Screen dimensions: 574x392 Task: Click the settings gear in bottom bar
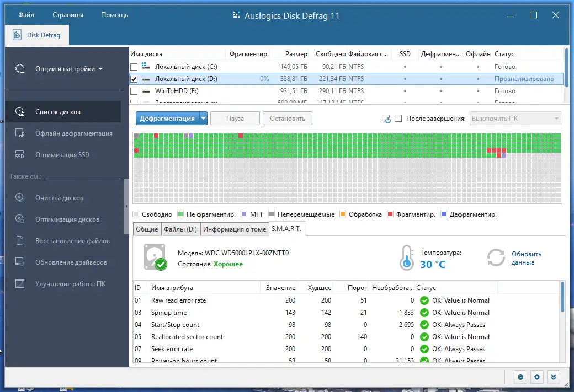coord(537,377)
